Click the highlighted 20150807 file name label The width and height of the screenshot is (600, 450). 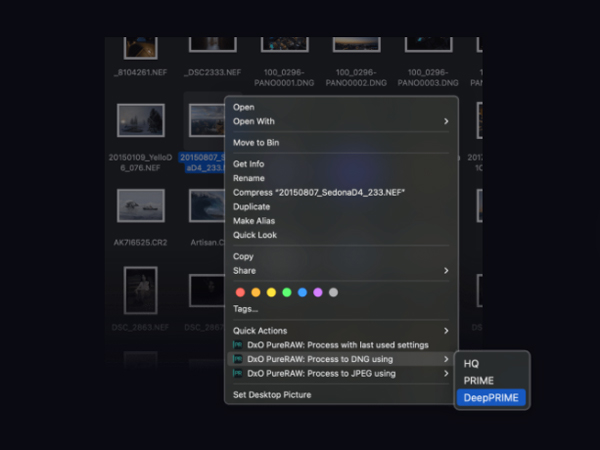point(202,163)
